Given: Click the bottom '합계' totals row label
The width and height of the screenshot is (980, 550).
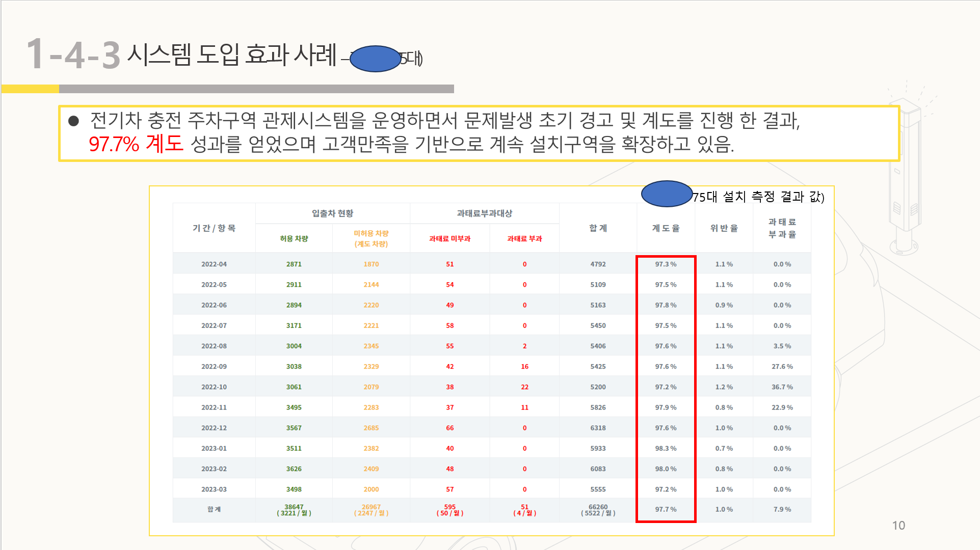Looking at the screenshot, I should click(x=214, y=509).
